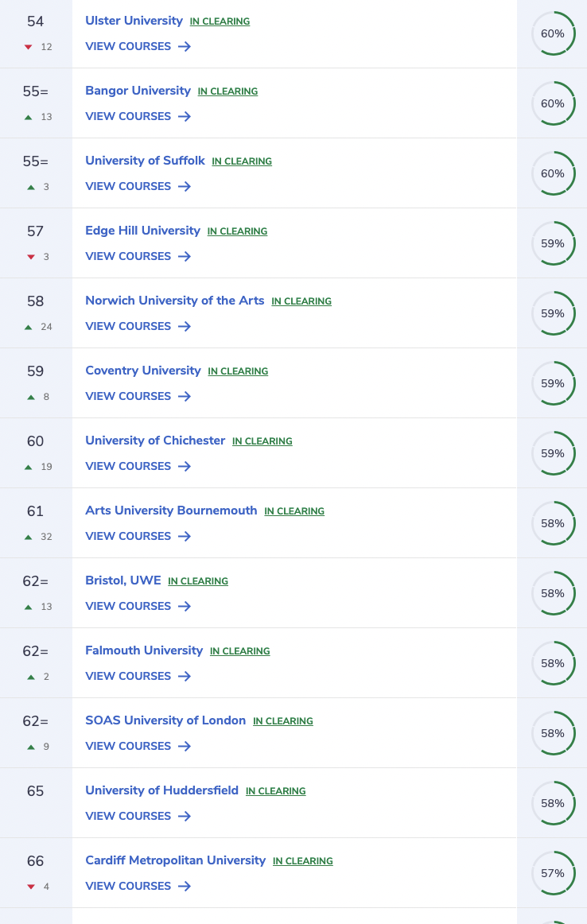Click Arts University Bournemouth's green up rank-change triangle
587x924 pixels.
coord(29,537)
